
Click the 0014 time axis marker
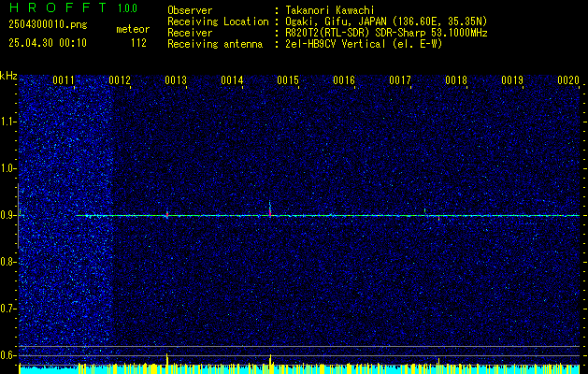point(232,80)
